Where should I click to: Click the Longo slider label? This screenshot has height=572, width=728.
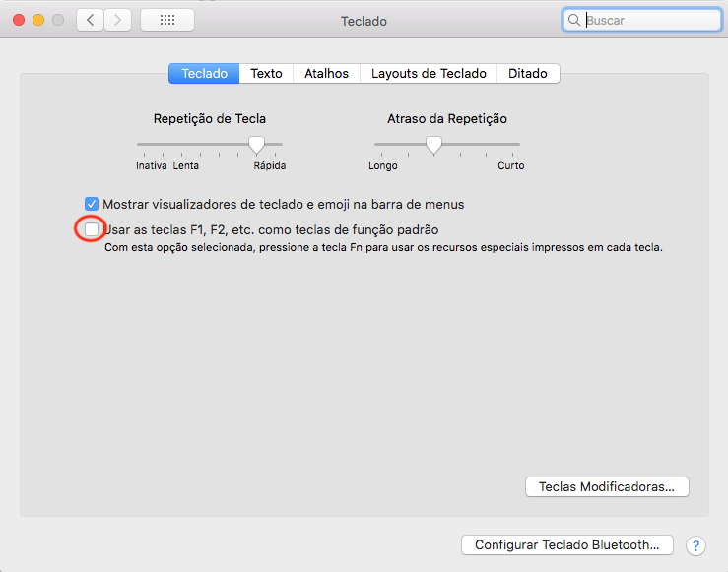click(x=383, y=166)
